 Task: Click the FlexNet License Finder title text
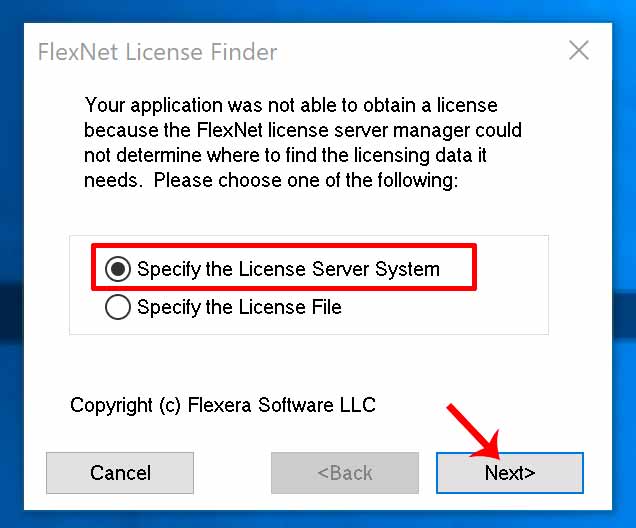point(157,52)
